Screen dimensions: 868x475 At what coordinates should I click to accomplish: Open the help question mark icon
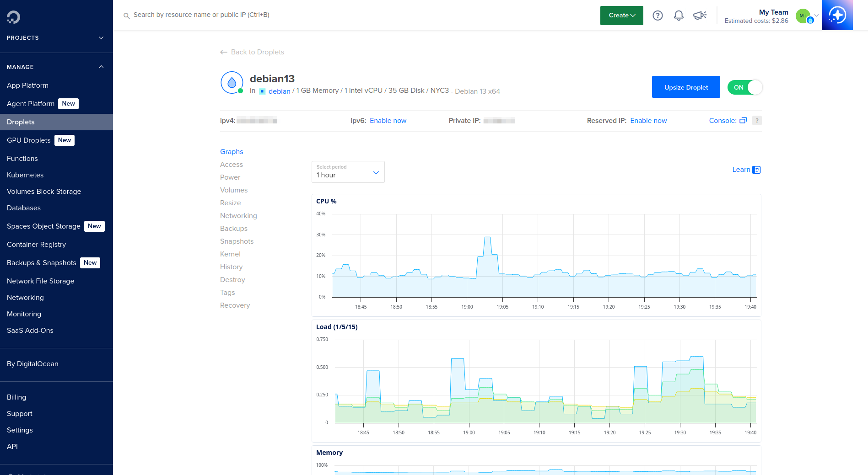coord(658,16)
